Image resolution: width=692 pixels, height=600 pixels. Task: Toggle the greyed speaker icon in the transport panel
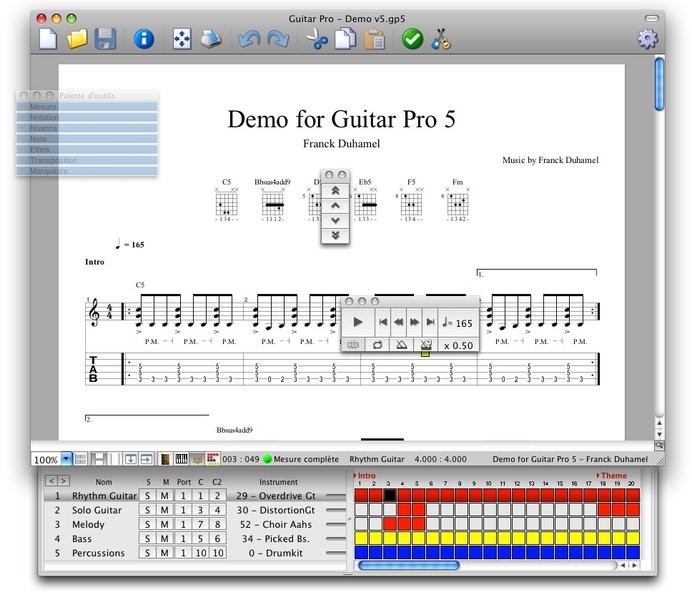[353, 345]
